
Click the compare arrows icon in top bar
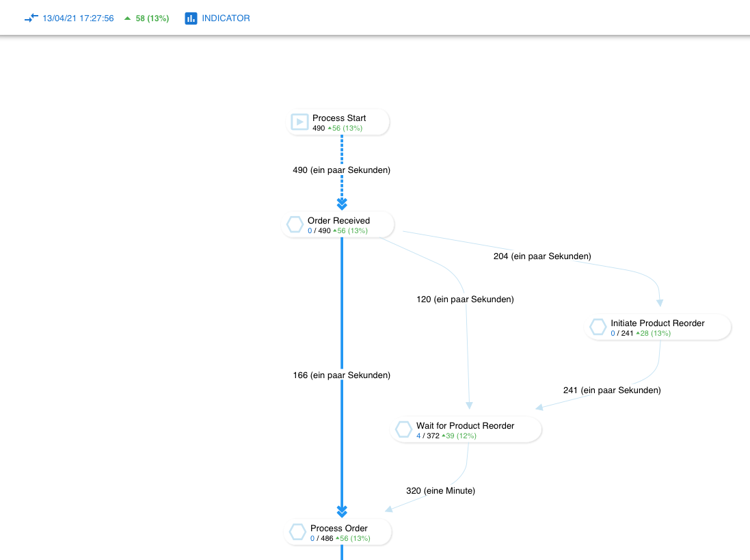pos(31,18)
